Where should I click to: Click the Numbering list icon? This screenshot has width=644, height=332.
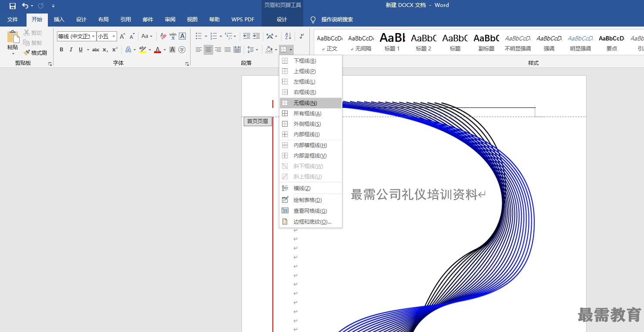pos(213,36)
